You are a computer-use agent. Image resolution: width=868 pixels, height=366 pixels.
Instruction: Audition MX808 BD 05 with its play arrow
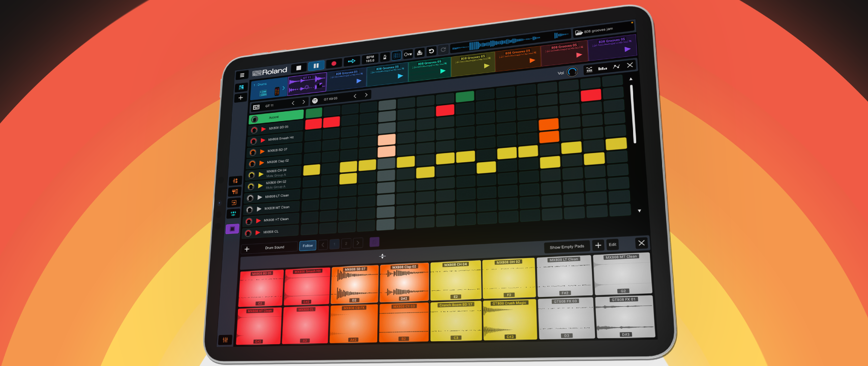[263, 129]
